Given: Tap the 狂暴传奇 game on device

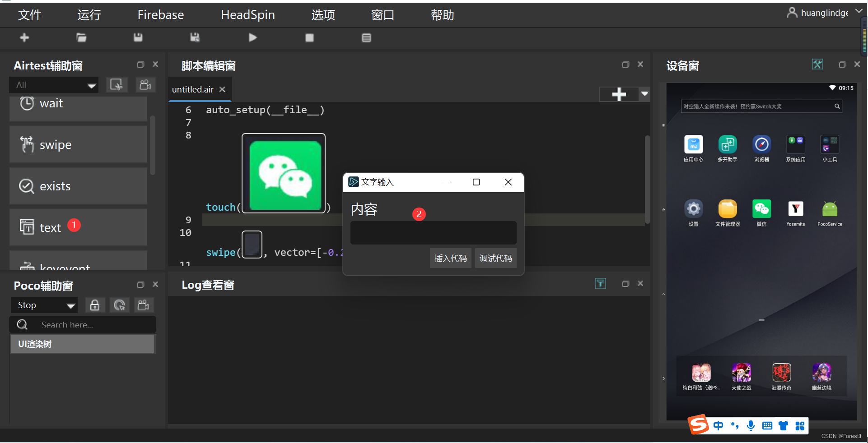Looking at the screenshot, I should click(x=782, y=377).
